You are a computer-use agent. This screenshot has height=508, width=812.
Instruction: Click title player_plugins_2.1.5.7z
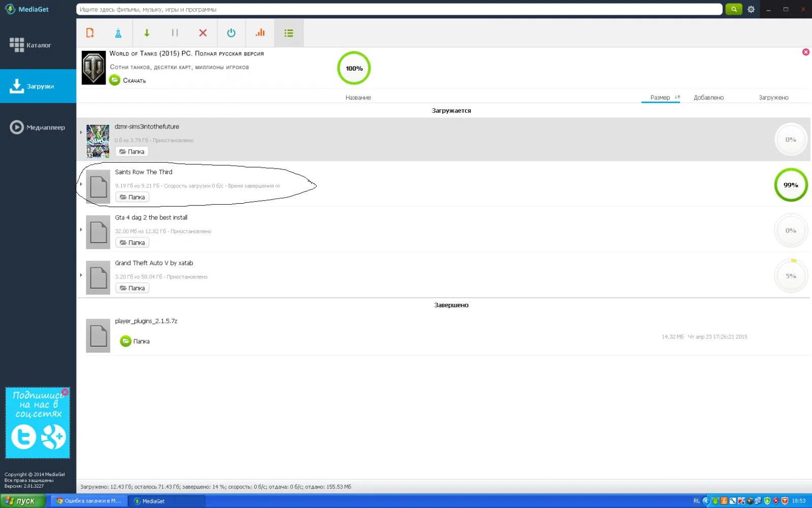(146, 321)
